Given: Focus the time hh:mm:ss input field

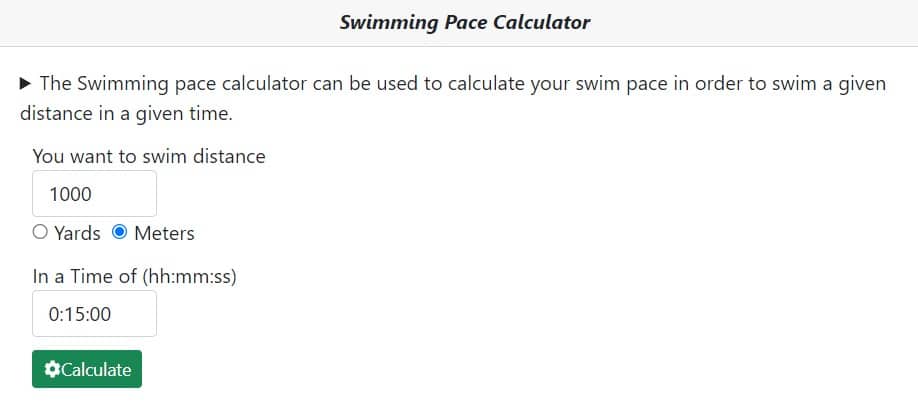Looking at the screenshot, I should point(94,314).
